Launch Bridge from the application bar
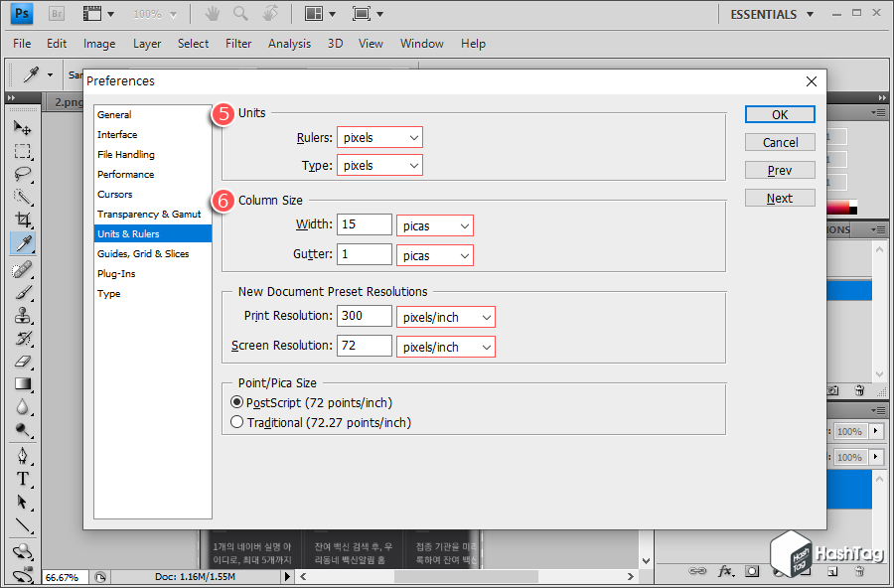The height and width of the screenshot is (588, 894). tap(57, 14)
